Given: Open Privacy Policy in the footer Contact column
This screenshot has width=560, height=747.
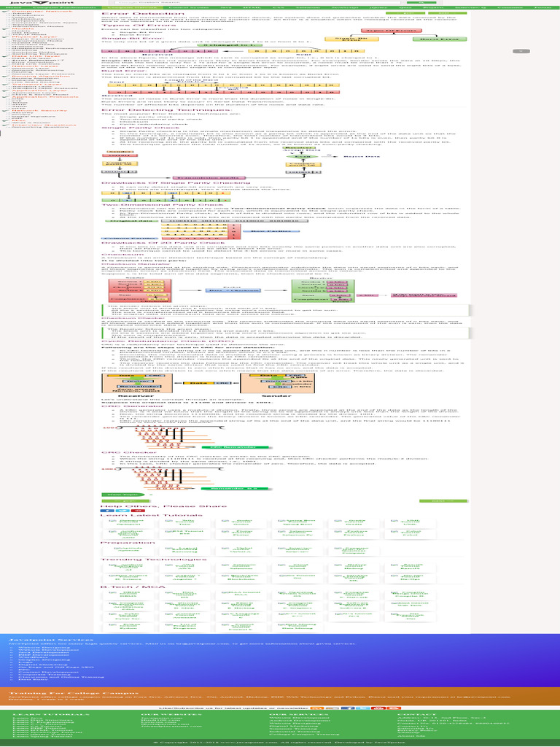Looking at the screenshot, I should (418, 730).
